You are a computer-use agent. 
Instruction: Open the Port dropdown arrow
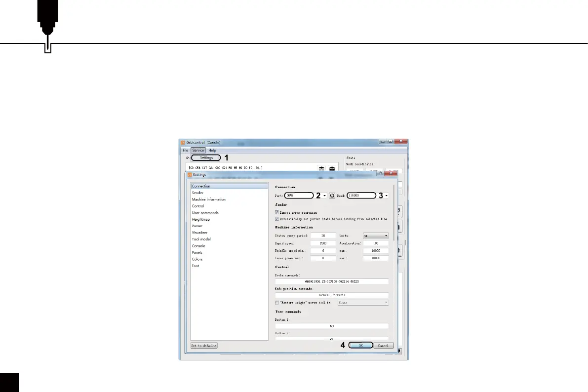pyautogui.click(x=324, y=196)
